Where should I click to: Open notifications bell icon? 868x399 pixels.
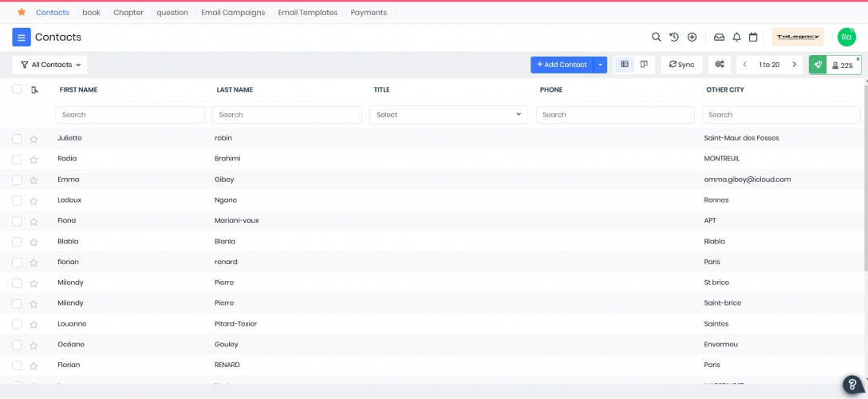(x=736, y=37)
